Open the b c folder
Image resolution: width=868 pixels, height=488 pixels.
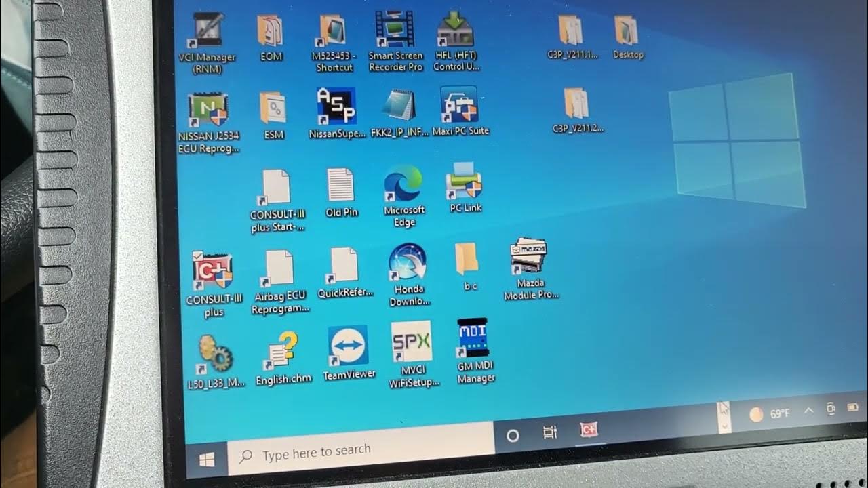click(x=469, y=267)
